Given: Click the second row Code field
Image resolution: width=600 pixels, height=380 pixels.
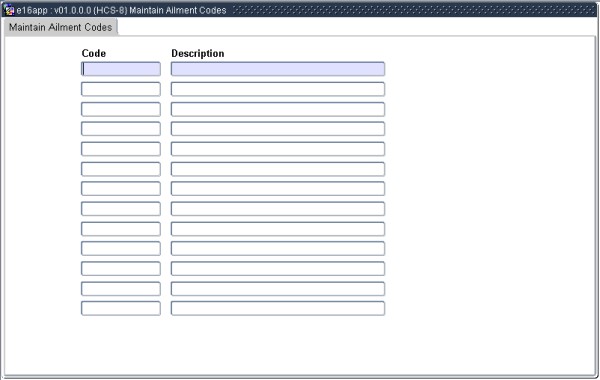Looking at the screenshot, I should (121, 89).
